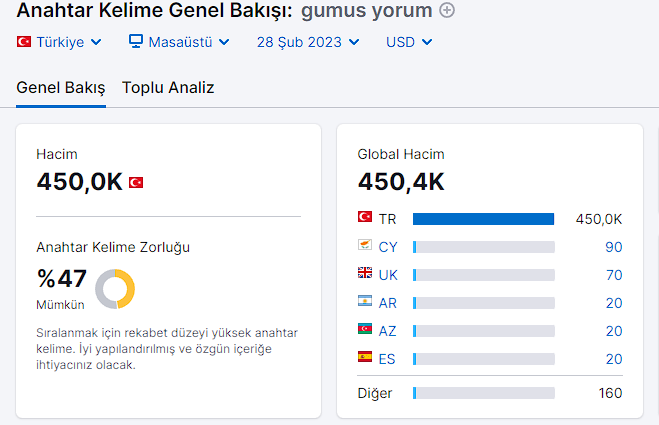Click the Azerbaijan flag icon
659x425 pixels.
[x=365, y=329]
